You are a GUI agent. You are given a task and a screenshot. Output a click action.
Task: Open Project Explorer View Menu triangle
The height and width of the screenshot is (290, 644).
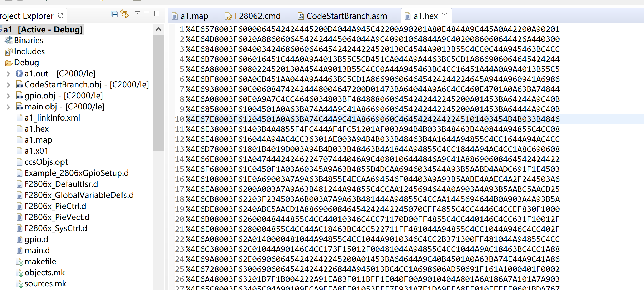click(137, 12)
